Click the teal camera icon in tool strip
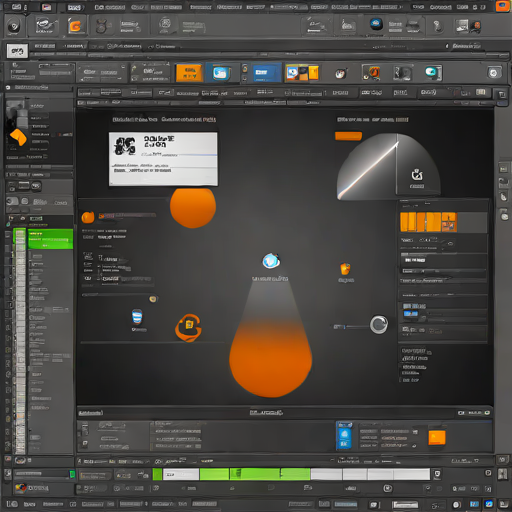This screenshot has width=512, height=512. [x=433, y=72]
